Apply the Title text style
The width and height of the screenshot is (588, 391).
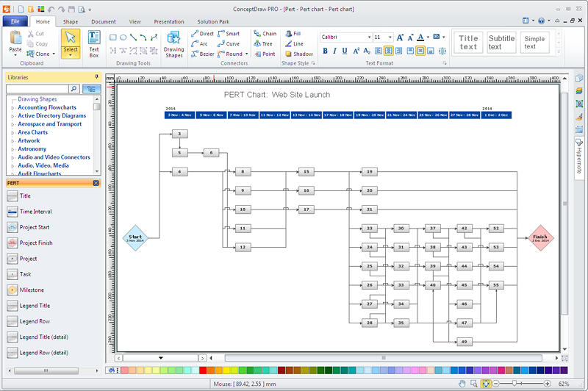click(x=468, y=43)
